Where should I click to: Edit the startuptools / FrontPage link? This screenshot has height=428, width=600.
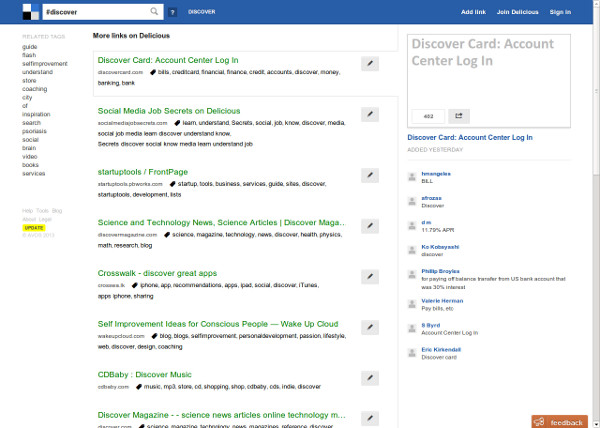click(370, 175)
